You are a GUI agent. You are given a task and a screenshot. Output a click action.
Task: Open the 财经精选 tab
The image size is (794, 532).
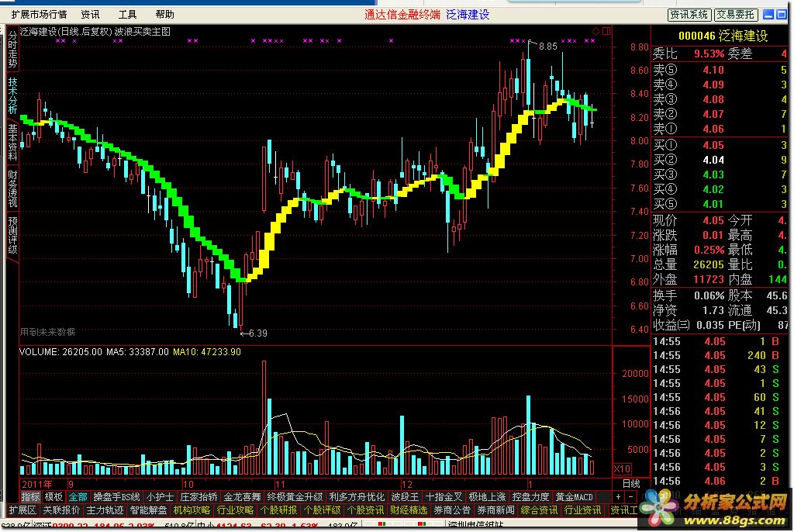coord(409,510)
